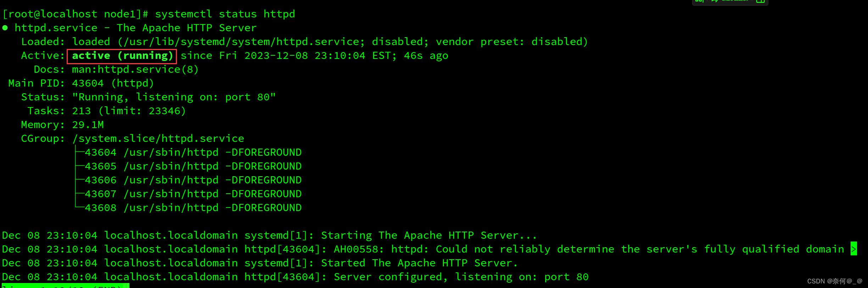Click the Share session arrow icon
The width and height of the screenshot is (868, 288).
[x=715, y=1]
